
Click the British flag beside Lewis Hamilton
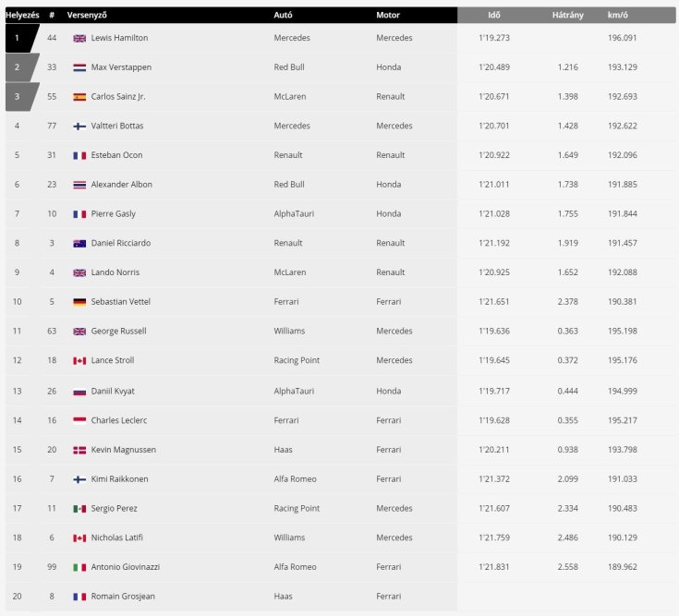pos(79,38)
